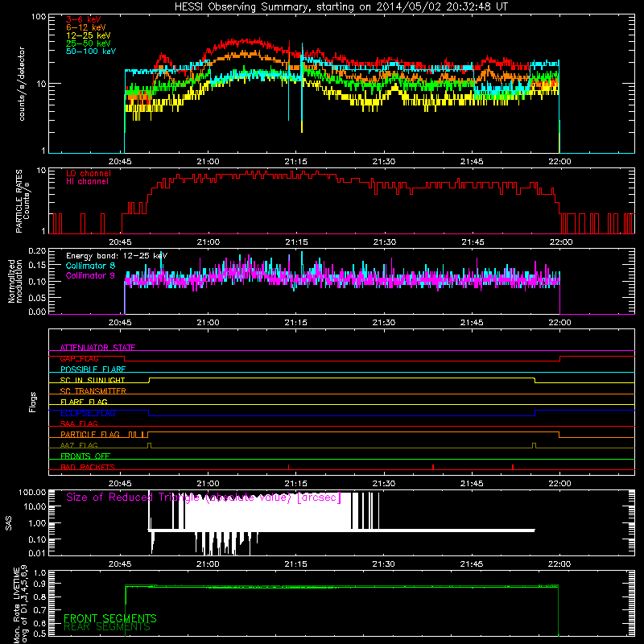Viewport: 644px width, 644px height.
Task: Click the last BAD_PACKETS spike near 21:52
Action: (513, 467)
